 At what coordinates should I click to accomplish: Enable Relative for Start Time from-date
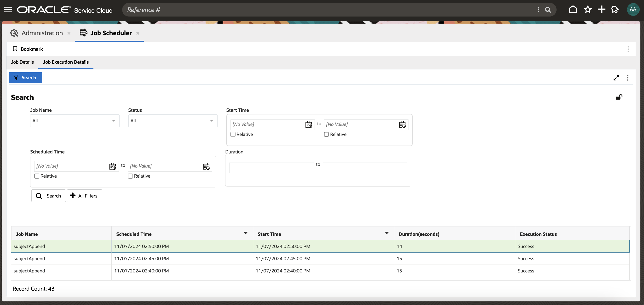click(x=233, y=134)
